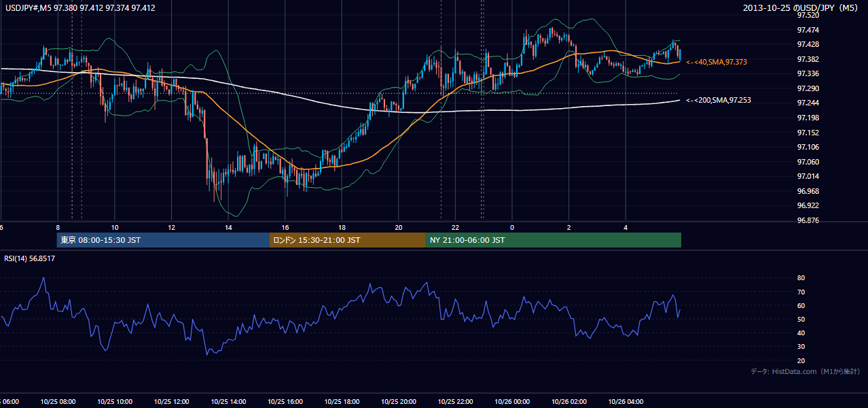868x408 pixels.
Task: Click hour tick label 20 under price chart
Action: point(399,227)
